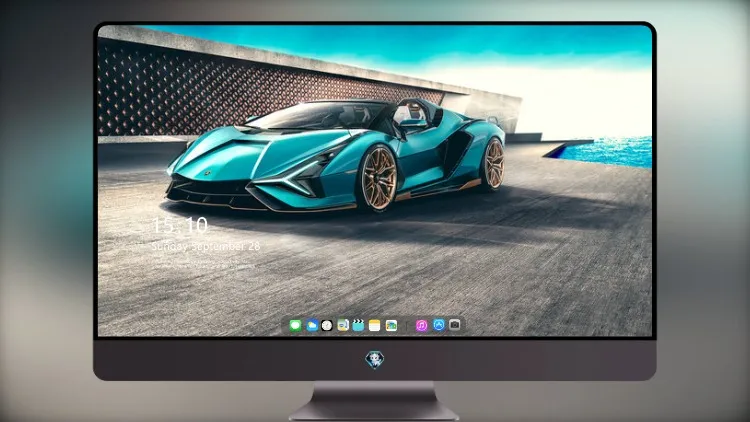This screenshot has width=750, height=422.
Task: Launch the blue App Store icon
Action: [439, 325]
